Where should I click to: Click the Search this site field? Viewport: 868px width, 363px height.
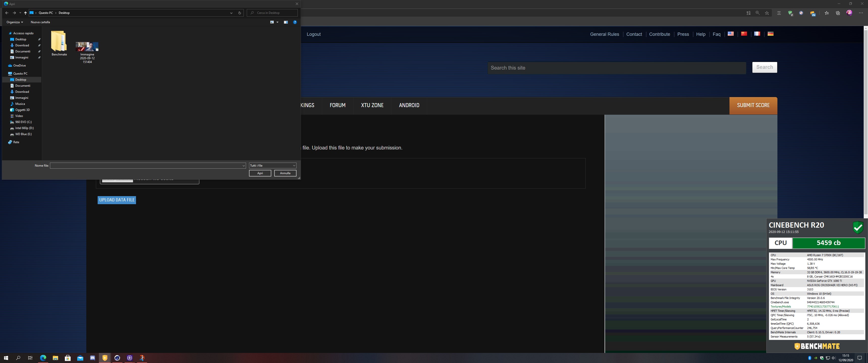tap(617, 68)
